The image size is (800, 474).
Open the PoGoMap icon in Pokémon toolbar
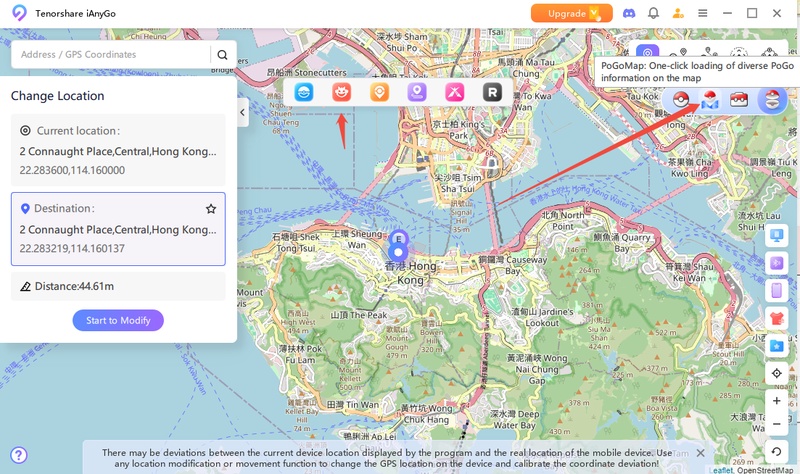click(x=710, y=100)
